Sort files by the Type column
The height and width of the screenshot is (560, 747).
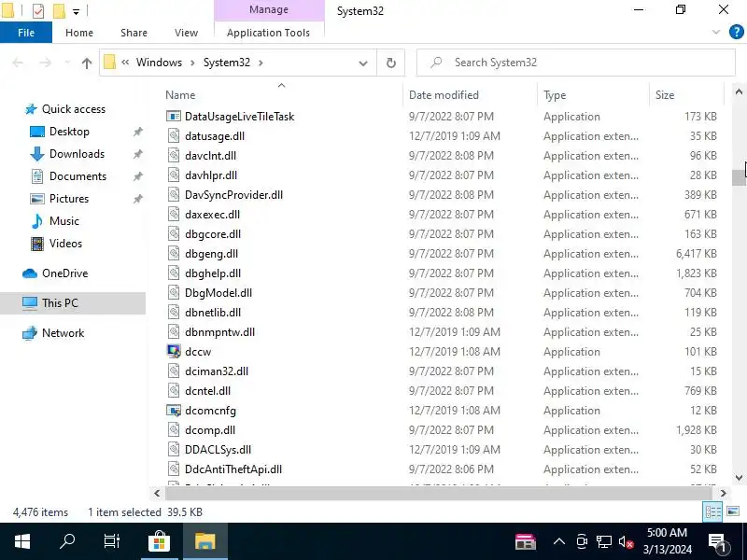coord(555,95)
